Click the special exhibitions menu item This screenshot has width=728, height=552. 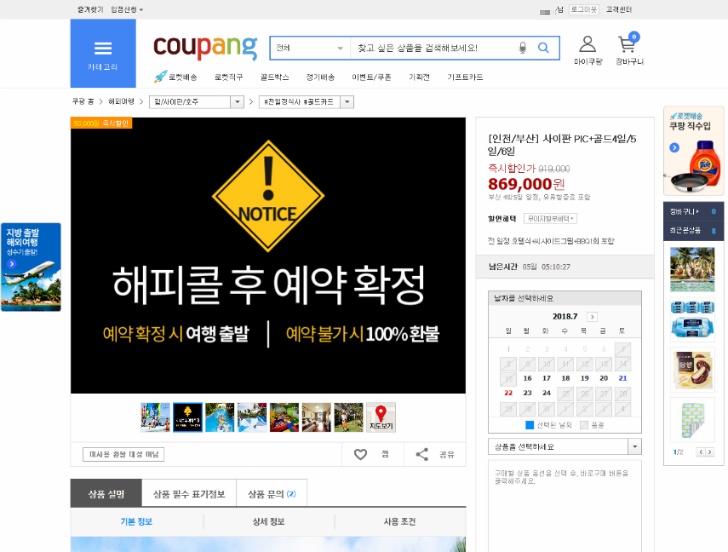[x=419, y=77]
